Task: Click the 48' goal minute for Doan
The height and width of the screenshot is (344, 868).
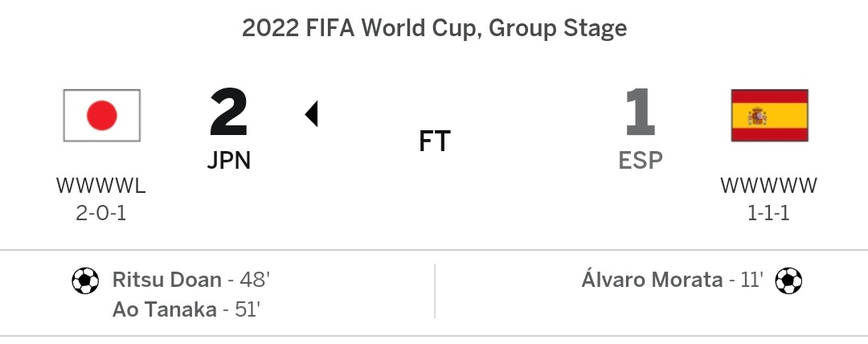Action: pyautogui.click(x=255, y=280)
